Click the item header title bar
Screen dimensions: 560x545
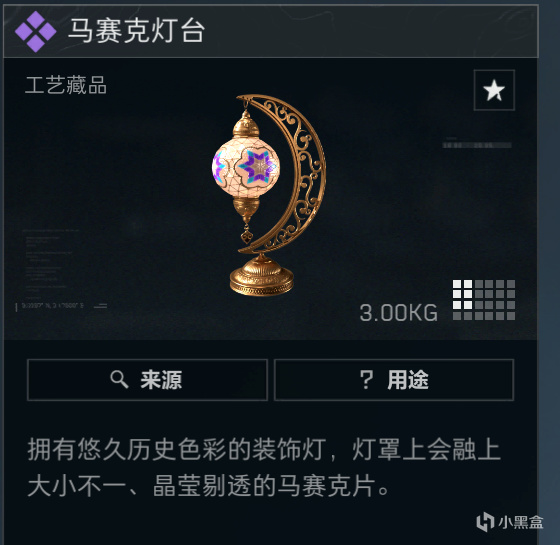pyautogui.click(x=270, y=31)
